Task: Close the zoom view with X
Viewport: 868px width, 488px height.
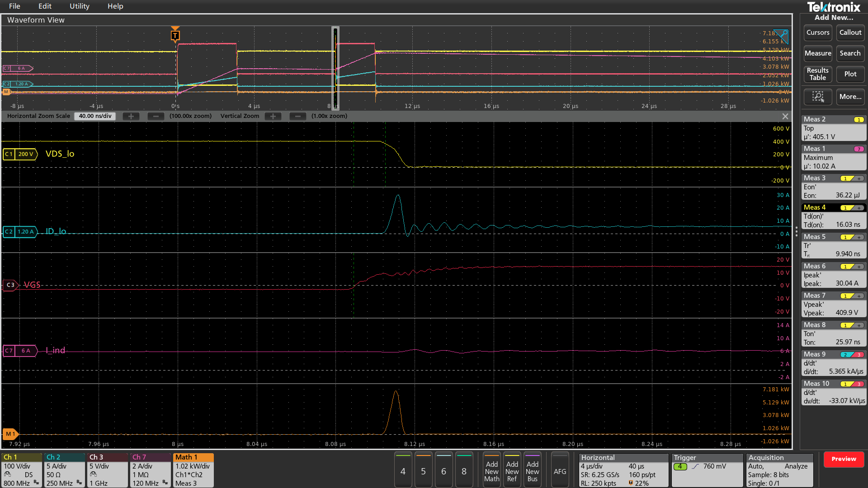Action: point(785,116)
